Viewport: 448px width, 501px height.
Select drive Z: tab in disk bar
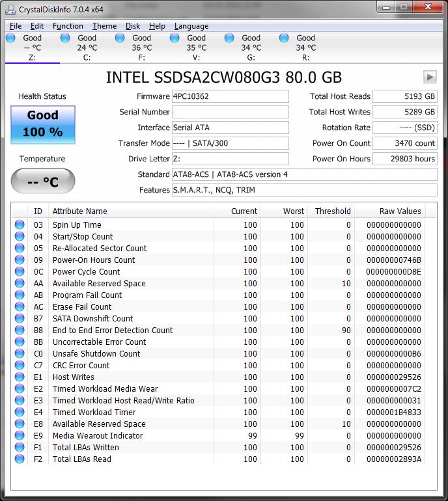tap(32, 47)
